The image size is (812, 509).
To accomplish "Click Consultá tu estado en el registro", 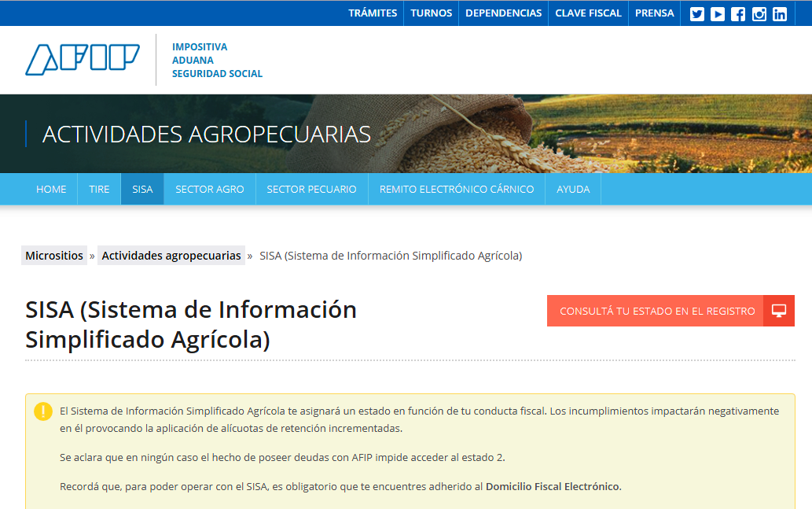I will point(657,311).
